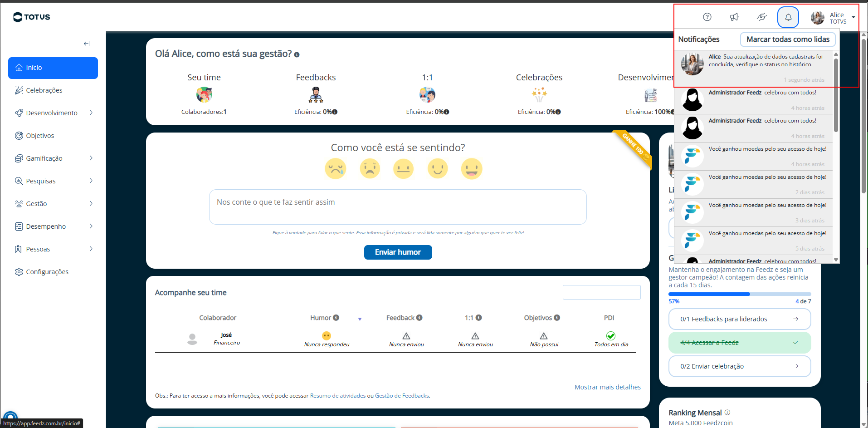Click the notifications bell icon
This screenshot has height=428, width=868.
788,17
